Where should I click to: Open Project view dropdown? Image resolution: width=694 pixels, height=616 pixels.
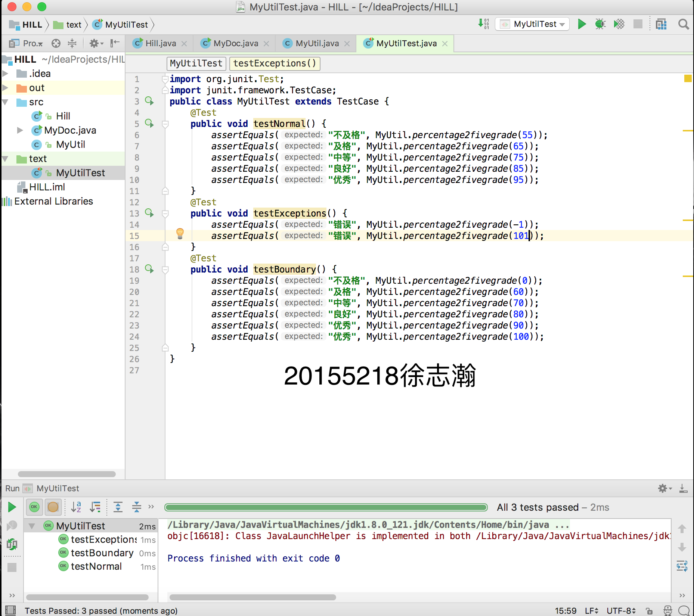click(26, 44)
